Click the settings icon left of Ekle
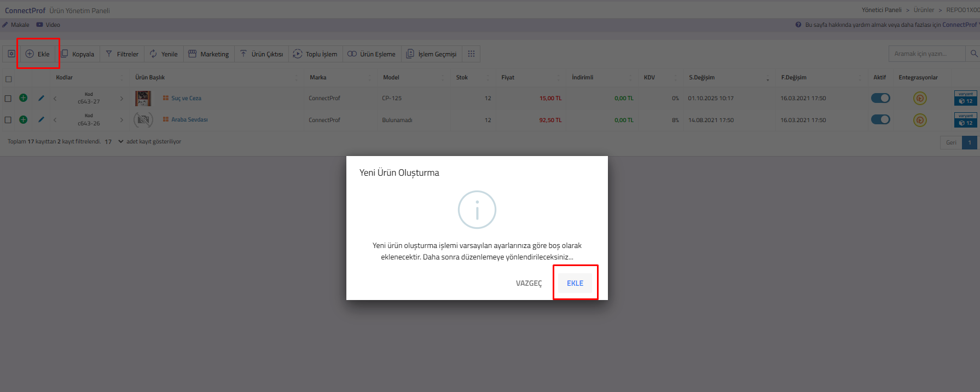The width and height of the screenshot is (980, 392). coord(11,54)
